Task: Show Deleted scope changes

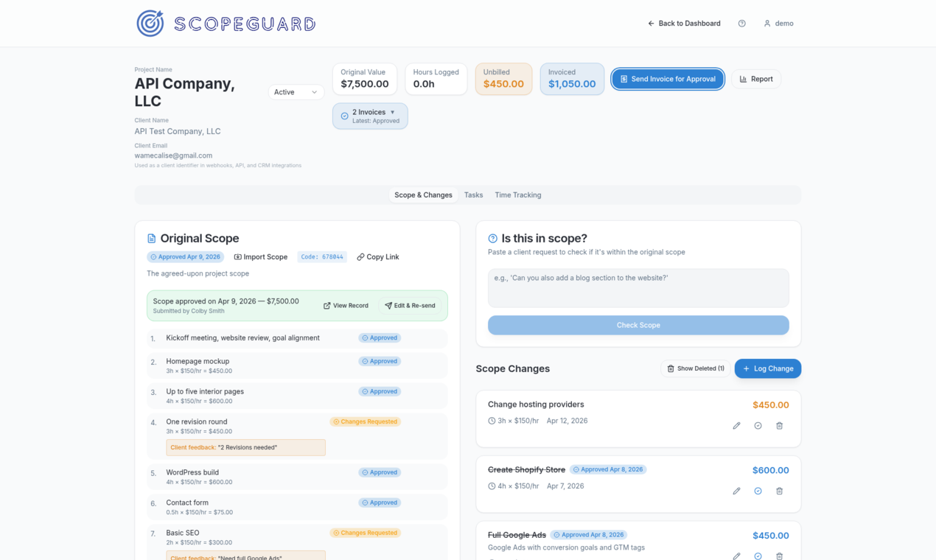Action: (696, 368)
